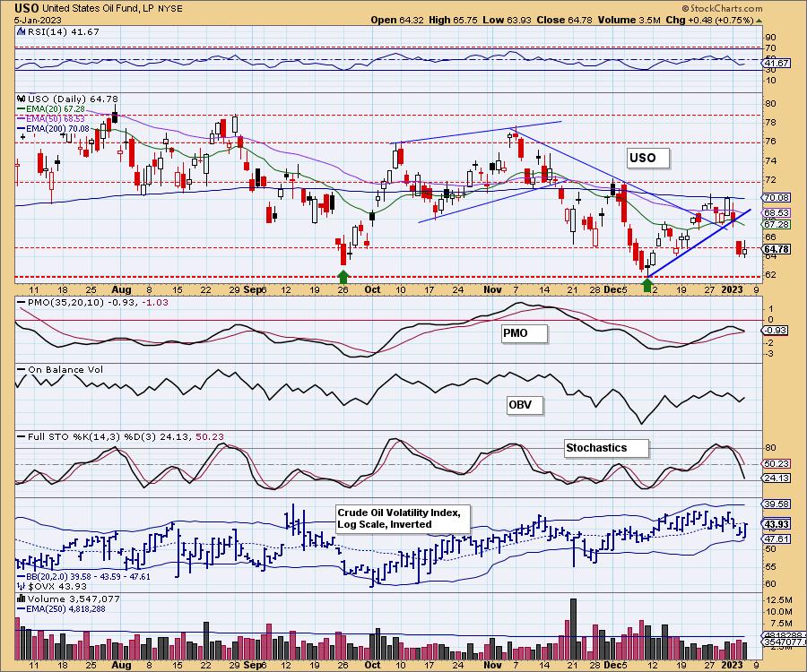The width and height of the screenshot is (807, 672).
Task: Click the Oct label on price chart date axis
Action: point(372,289)
